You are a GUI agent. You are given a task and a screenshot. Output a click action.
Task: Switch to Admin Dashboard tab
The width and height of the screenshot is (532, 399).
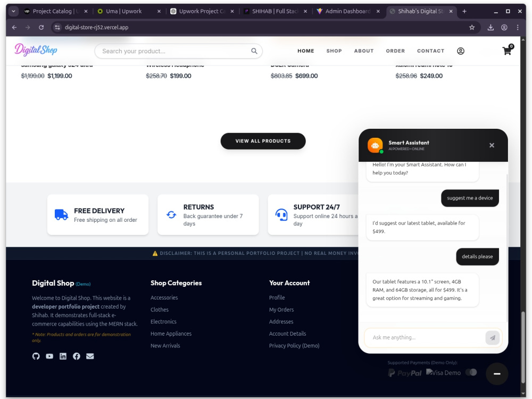point(348,11)
